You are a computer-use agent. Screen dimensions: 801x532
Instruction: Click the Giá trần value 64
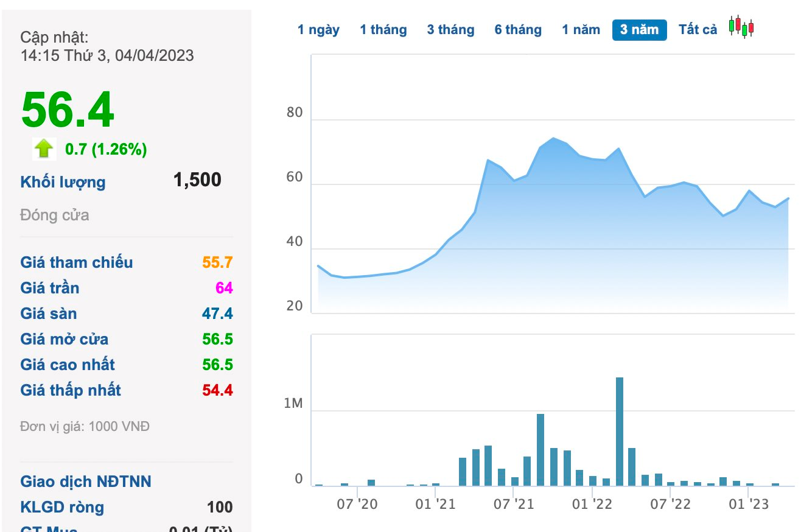click(224, 288)
